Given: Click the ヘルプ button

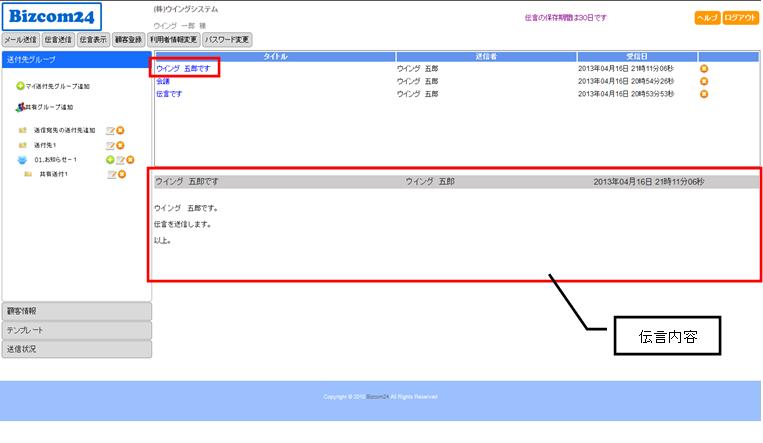Looking at the screenshot, I should [x=707, y=18].
